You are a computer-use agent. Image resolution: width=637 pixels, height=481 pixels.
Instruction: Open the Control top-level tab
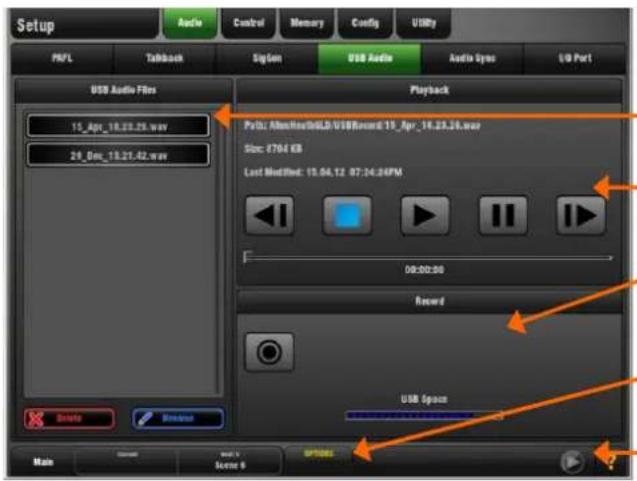(249, 23)
